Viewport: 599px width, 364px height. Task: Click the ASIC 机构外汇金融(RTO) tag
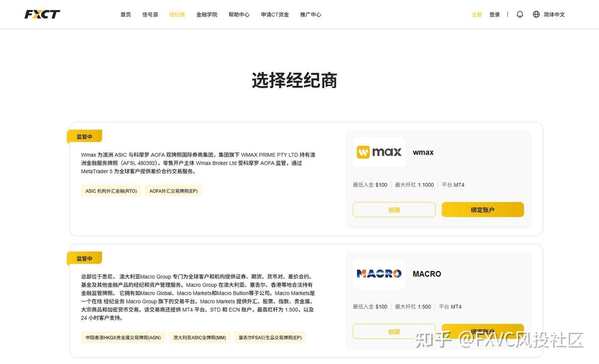(111, 191)
